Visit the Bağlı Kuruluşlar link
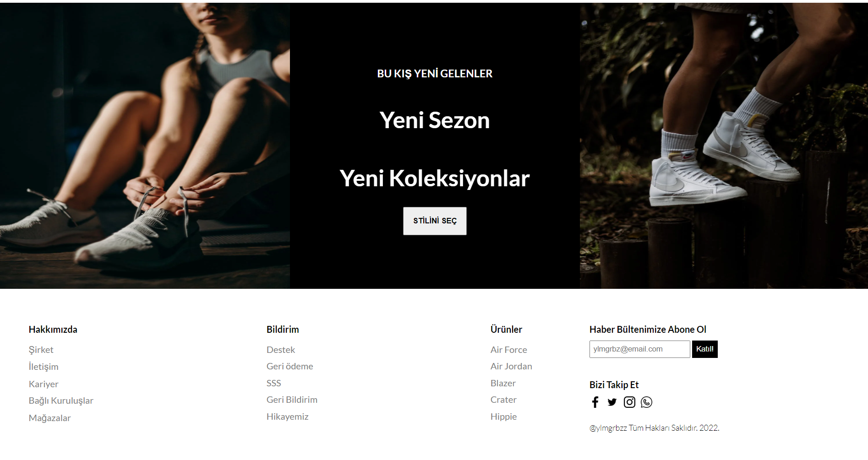Screen dimensions: 868x460 tap(61, 400)
